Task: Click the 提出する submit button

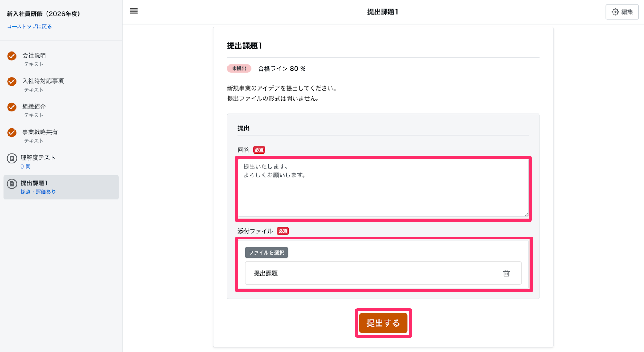Action: click(383, 323)
